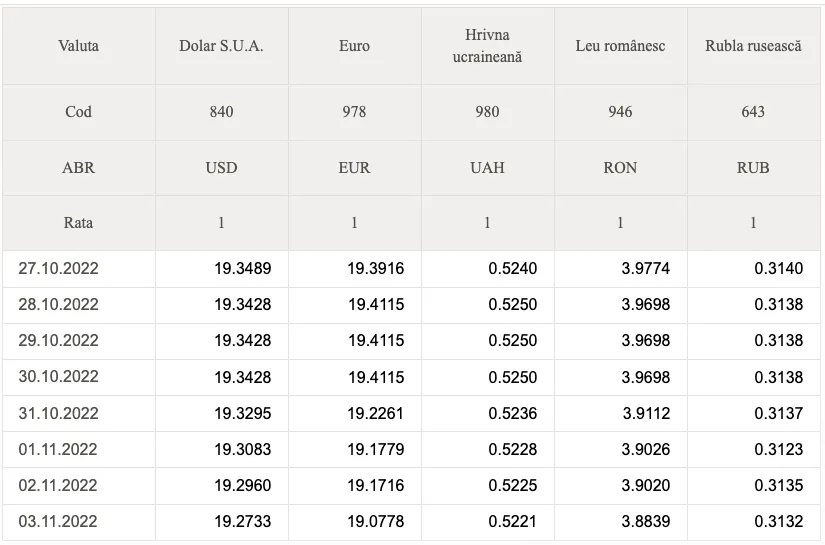The image size is (825, 545).
Task: Click USD rate 19.3489
Action: 243,269
